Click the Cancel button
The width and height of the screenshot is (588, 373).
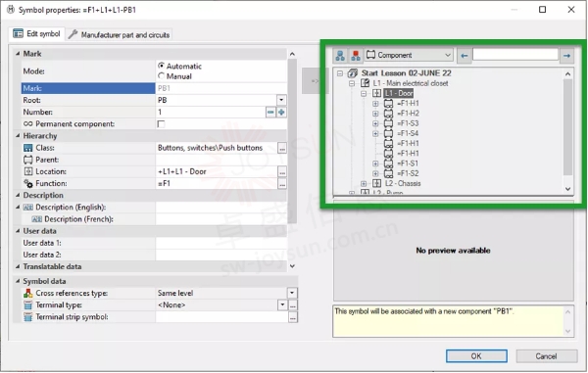coord(547,355)
